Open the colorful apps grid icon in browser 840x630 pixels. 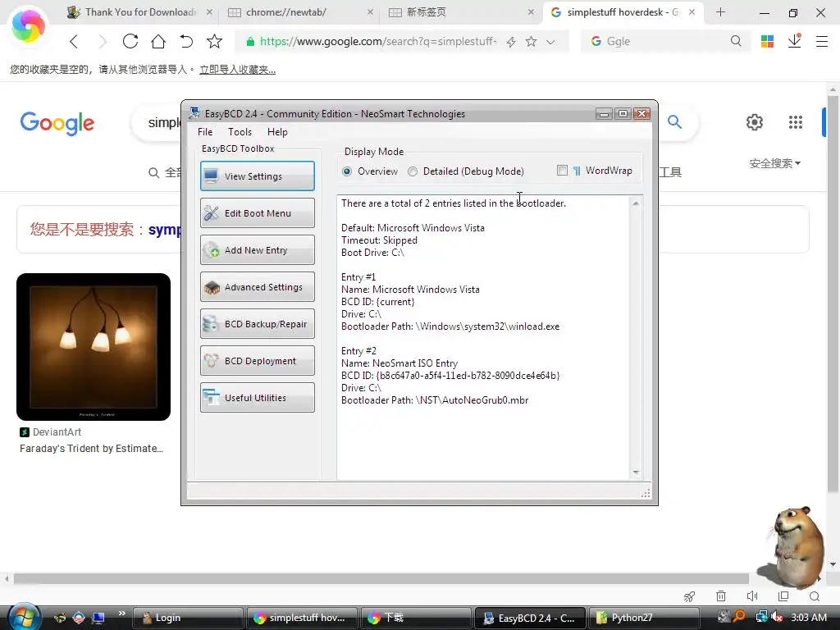click(767, 41)
